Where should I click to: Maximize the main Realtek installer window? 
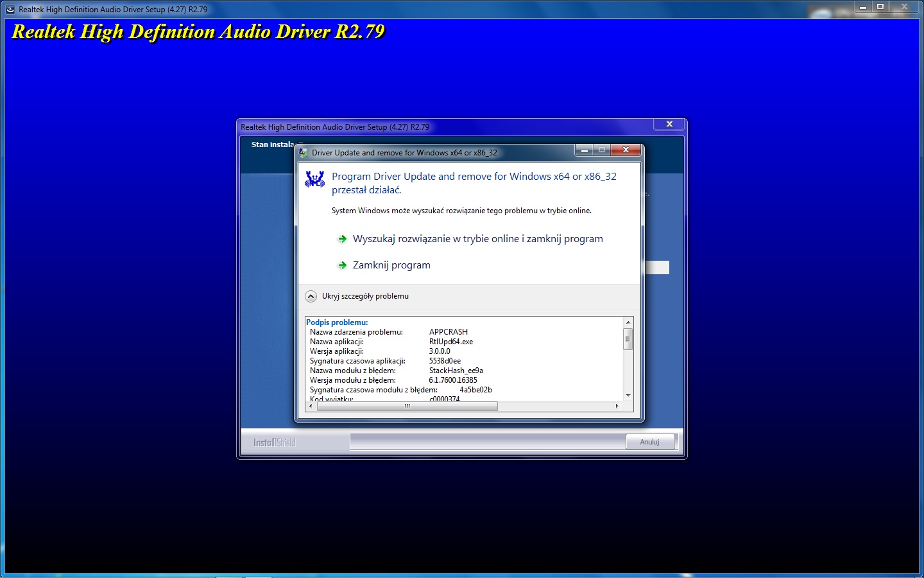point(880,7)
